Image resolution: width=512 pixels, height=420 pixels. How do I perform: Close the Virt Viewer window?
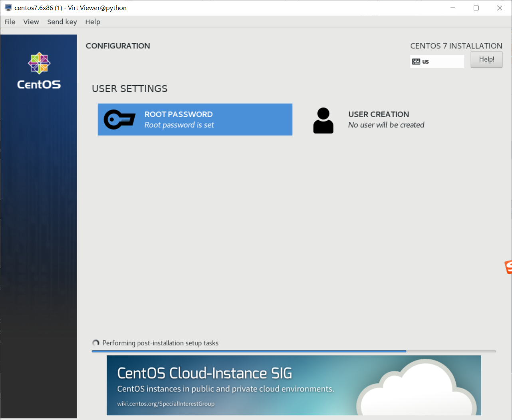point(500,8)
